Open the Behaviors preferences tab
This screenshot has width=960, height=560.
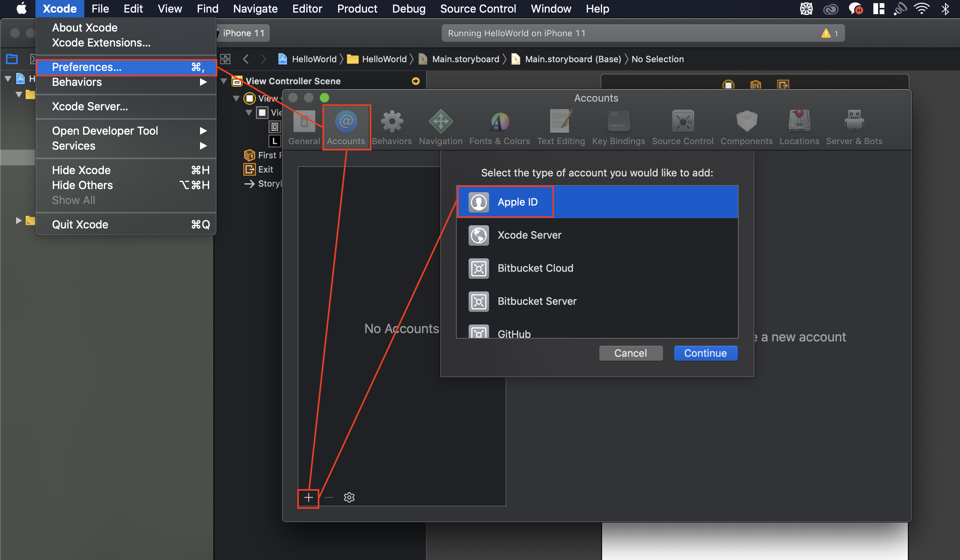pyautogui.click(x=391, y=128)
